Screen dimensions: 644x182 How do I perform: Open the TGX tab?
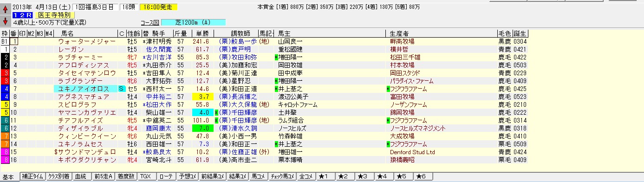click(146, 177)
